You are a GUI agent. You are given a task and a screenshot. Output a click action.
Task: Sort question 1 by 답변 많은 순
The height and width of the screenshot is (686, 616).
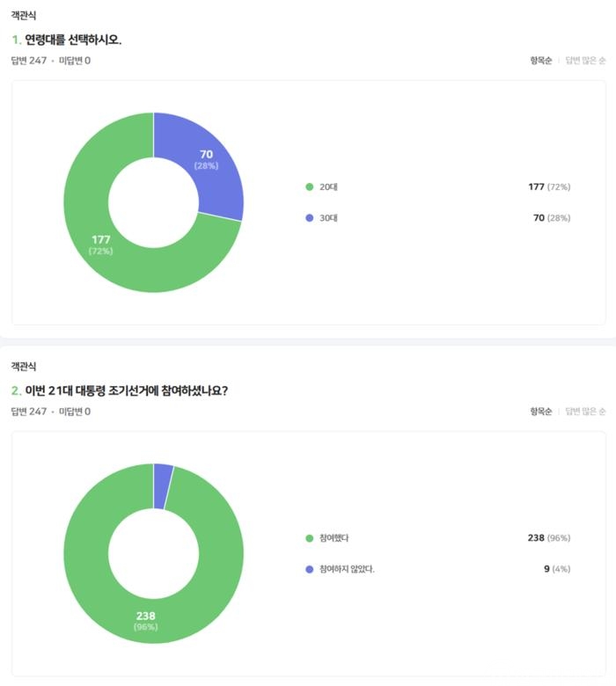585,61
